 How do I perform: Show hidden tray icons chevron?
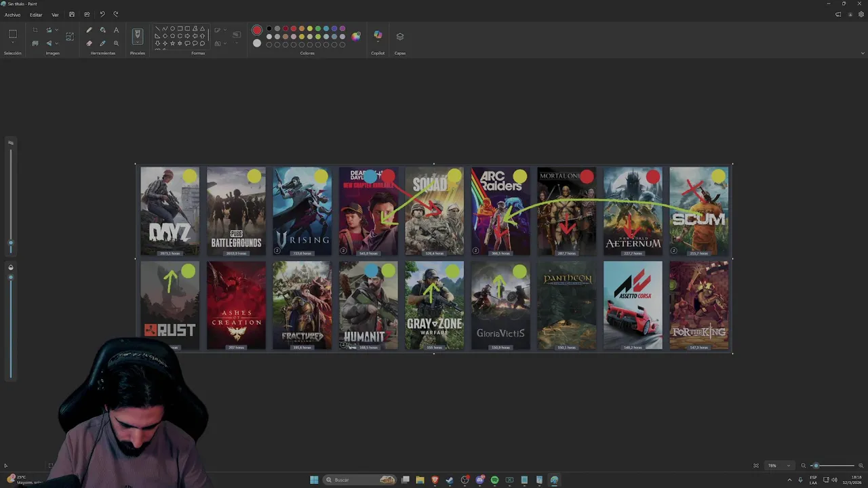click(x=789, y=480)
